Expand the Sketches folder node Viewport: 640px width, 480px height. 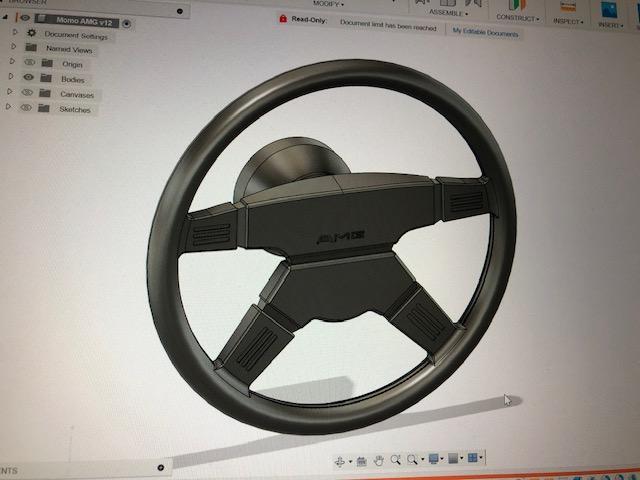9,107
